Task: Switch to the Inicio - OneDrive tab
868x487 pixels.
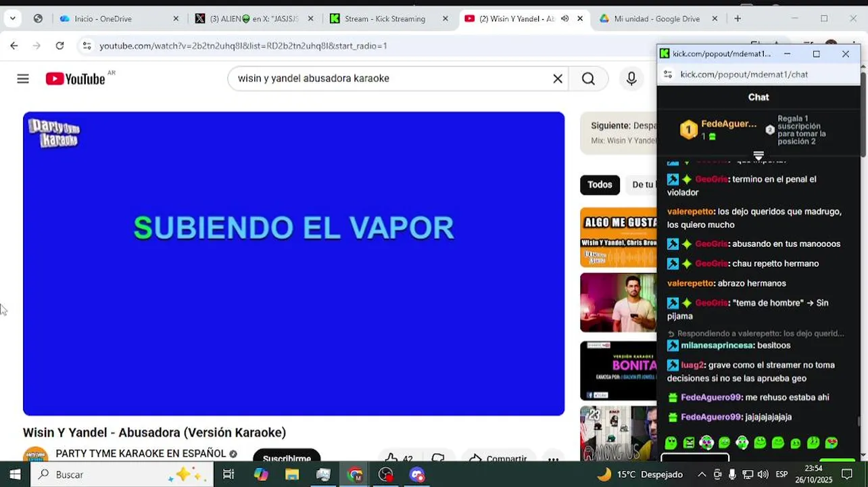Action: pyautogui.click(x=112, y=19)
